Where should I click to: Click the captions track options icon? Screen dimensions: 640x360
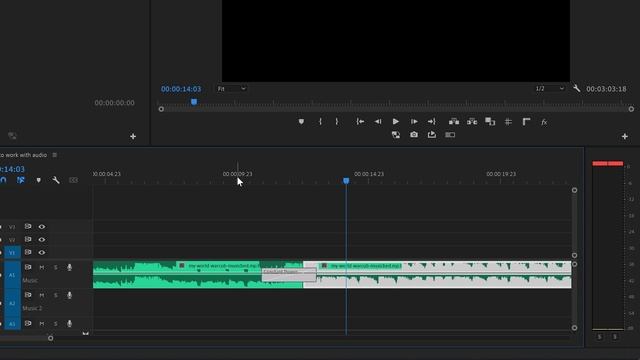coord(73,180)
